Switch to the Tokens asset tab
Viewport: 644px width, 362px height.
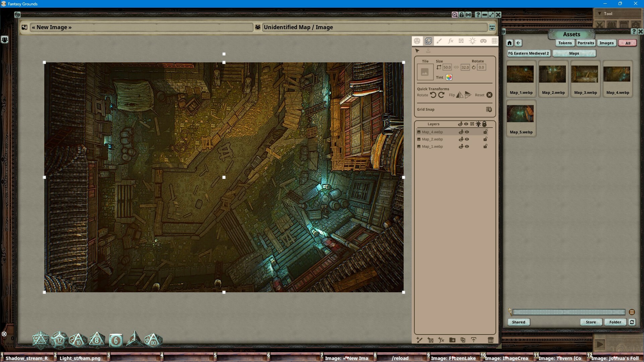(x=565, y=43)
